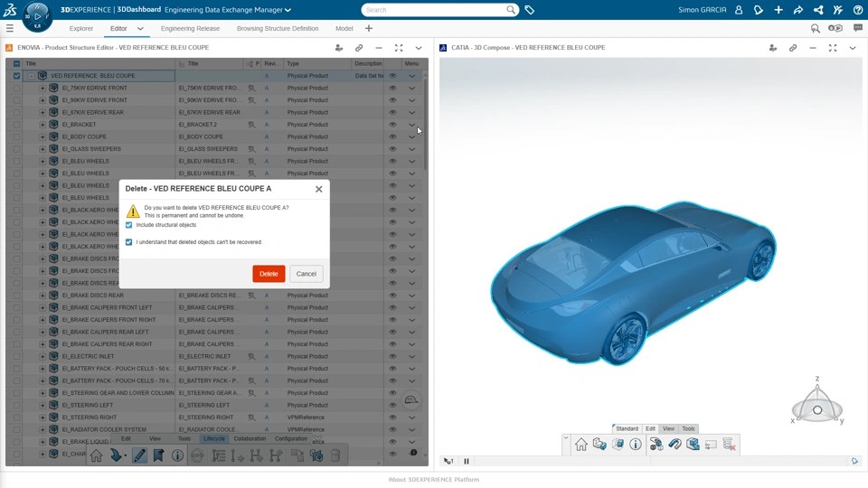The height and width of the screenshot is (488, 868).
Task: Click the plus add icon in top bar
Action: coord(778,10)
